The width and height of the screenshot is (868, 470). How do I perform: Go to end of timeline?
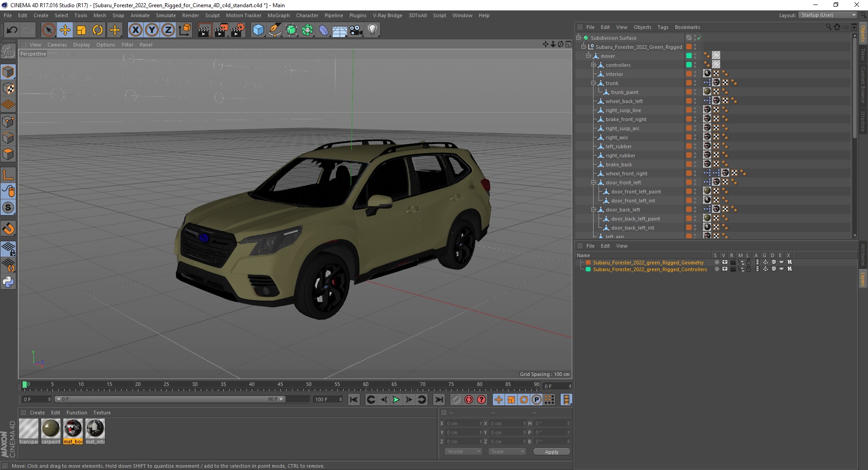pos(439,399)
